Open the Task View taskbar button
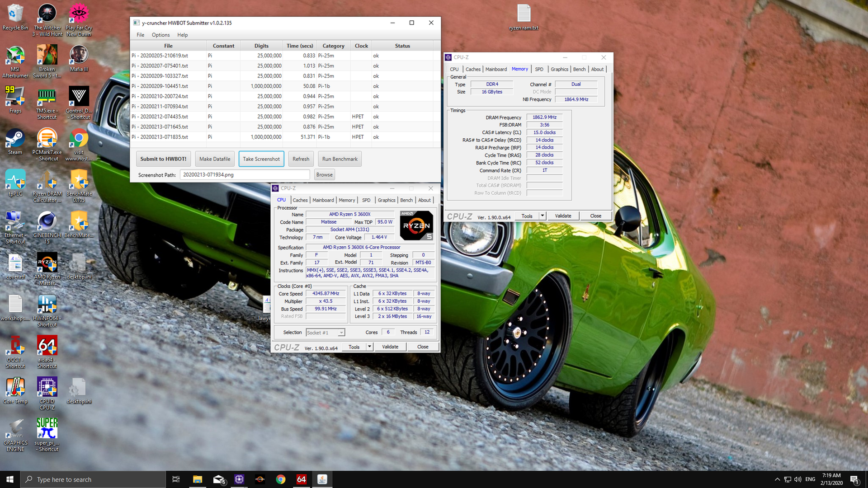868x488 pixels. [176, 479]
